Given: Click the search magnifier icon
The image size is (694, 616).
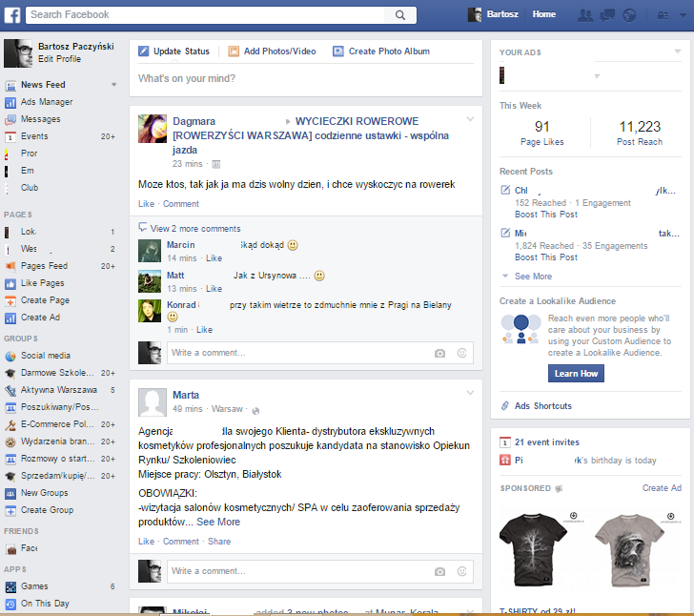Looking at the screenshot, I should click(x=400, y=15).
